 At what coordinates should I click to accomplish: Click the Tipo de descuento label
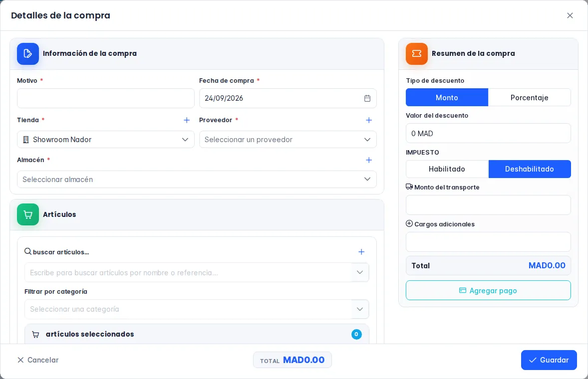point(435,80)
